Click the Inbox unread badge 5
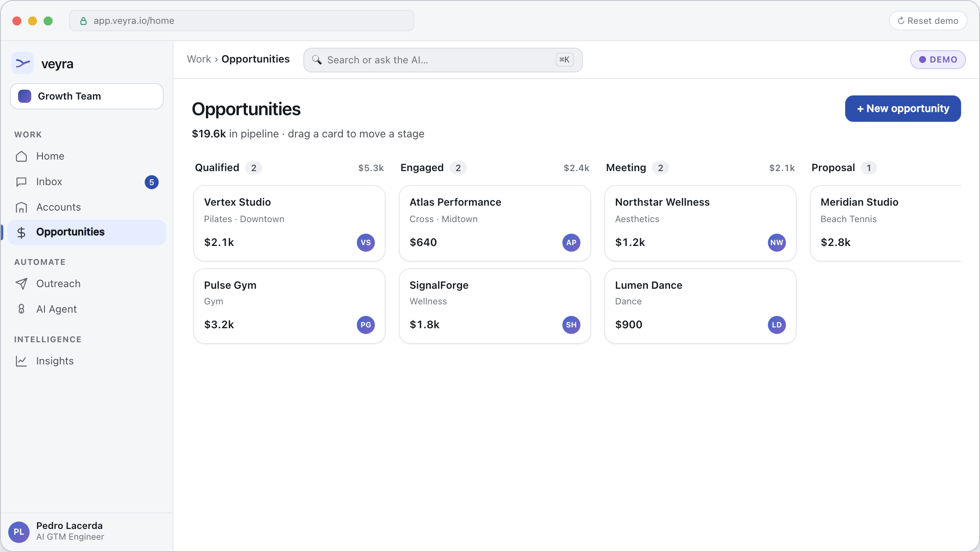 [152, 182]
